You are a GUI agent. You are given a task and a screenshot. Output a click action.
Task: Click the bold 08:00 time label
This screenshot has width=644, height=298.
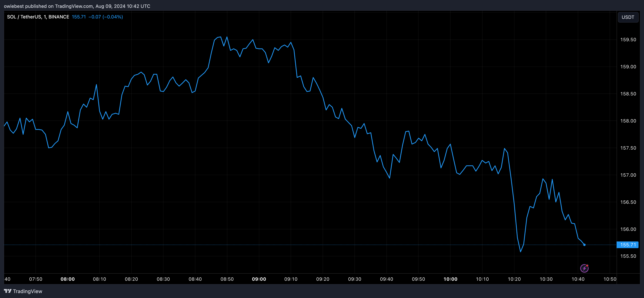[x=67, y=279]
